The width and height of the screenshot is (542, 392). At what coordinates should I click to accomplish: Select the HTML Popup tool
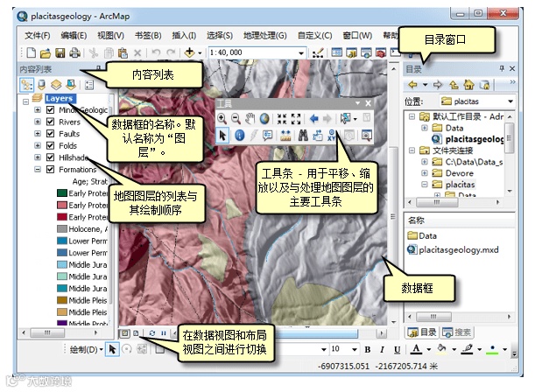268,136
